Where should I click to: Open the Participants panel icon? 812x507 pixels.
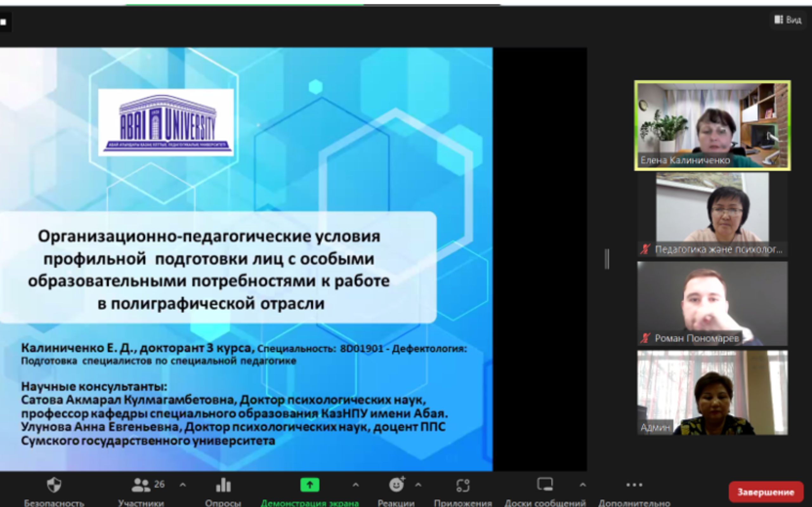tap(141, 485)
